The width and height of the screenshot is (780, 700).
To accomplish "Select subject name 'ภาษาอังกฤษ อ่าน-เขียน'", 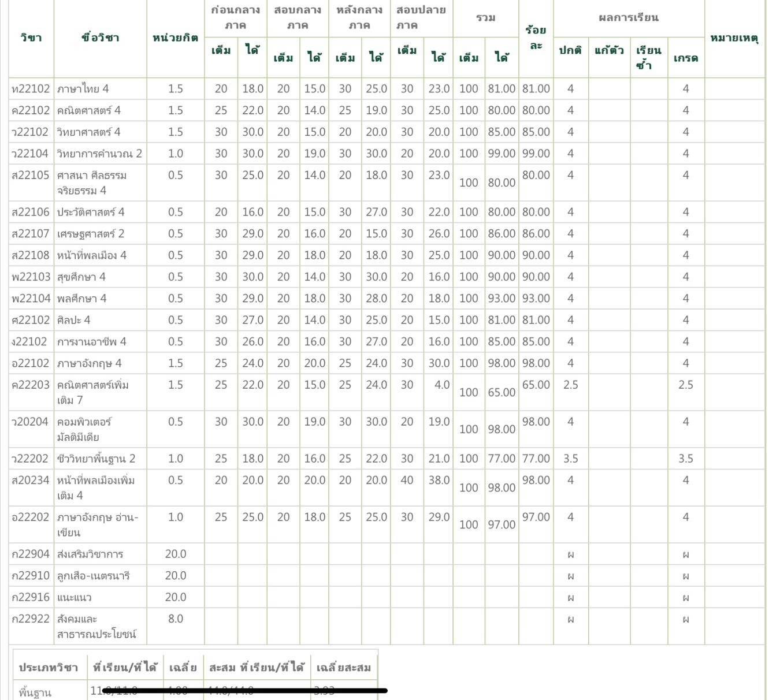I will tap(98, 524).
